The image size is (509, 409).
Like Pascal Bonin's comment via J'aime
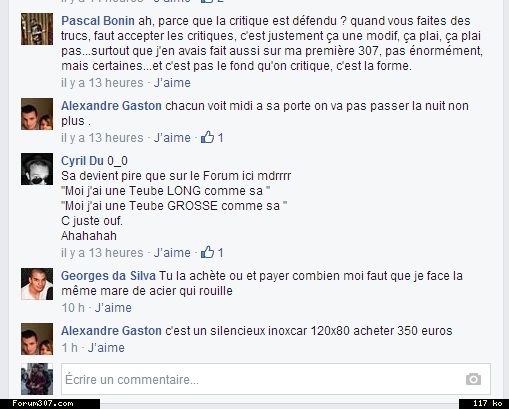point(172,83)
